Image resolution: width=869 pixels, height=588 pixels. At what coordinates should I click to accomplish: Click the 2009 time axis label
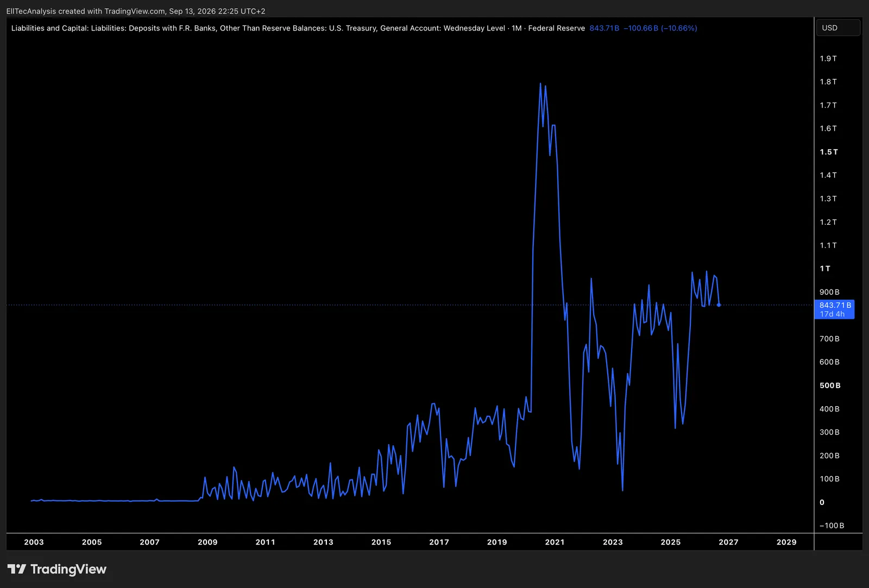[x=207, y=542]
